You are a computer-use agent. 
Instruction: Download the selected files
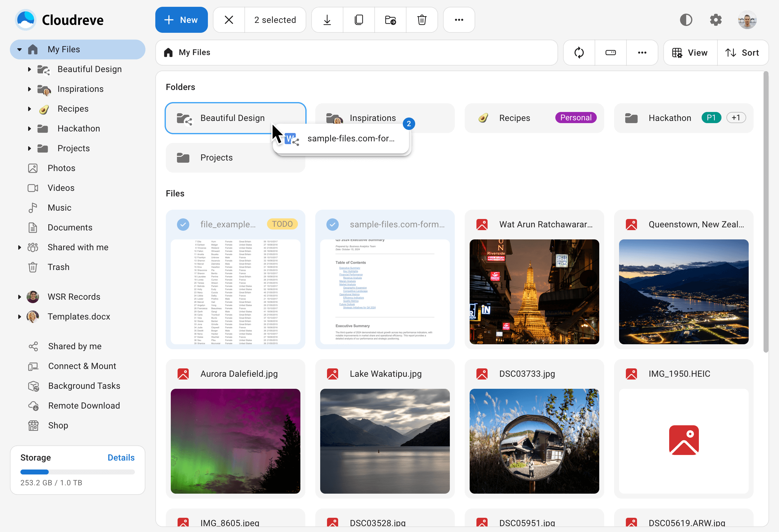click(327, 19)
